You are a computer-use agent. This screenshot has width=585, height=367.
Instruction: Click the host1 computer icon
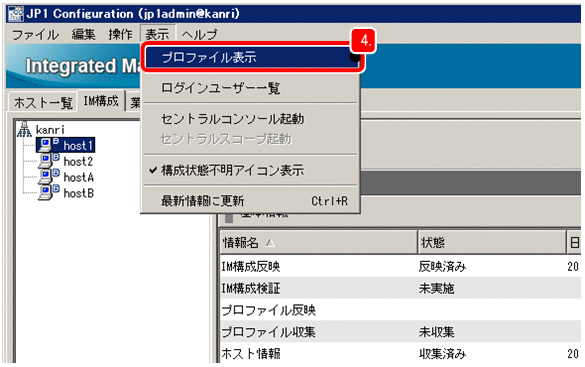(x=49, y=145)
